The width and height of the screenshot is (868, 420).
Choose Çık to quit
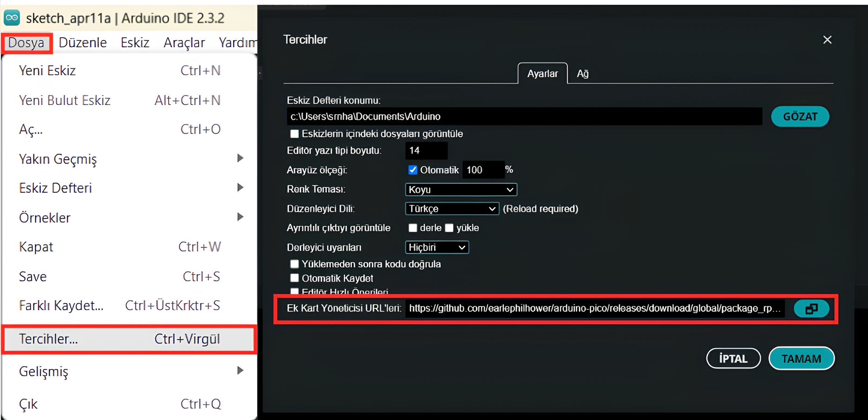129,404
